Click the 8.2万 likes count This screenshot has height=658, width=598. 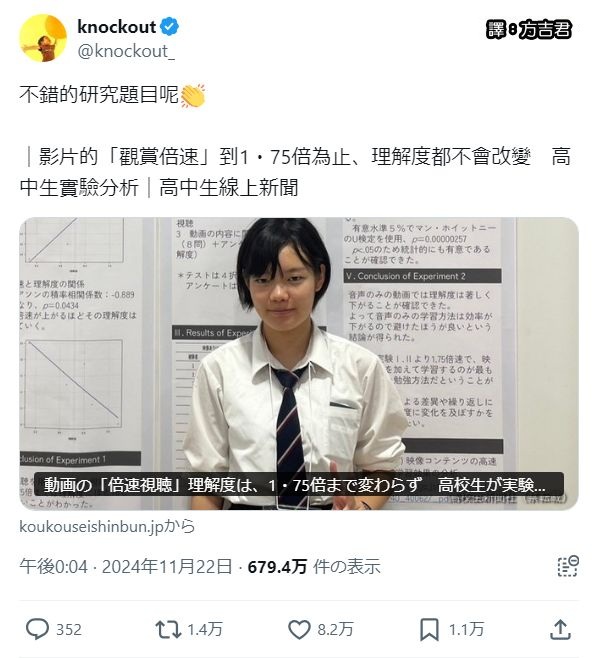point(335,630)
